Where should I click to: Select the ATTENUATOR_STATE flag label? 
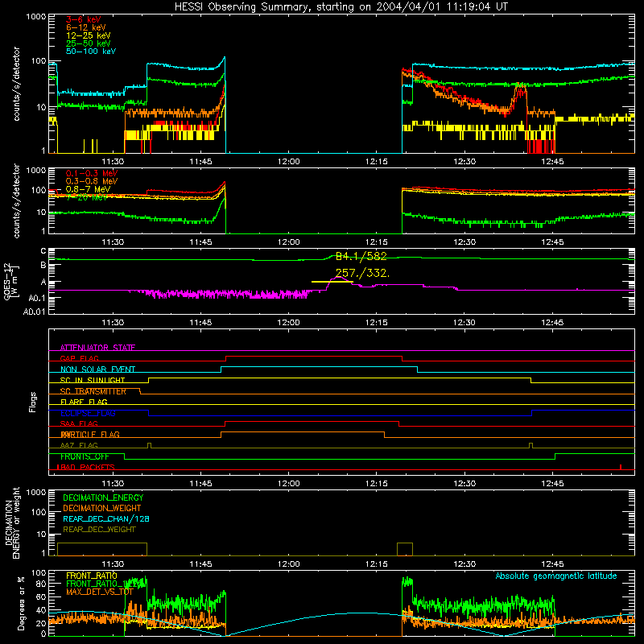coord(97,348)
